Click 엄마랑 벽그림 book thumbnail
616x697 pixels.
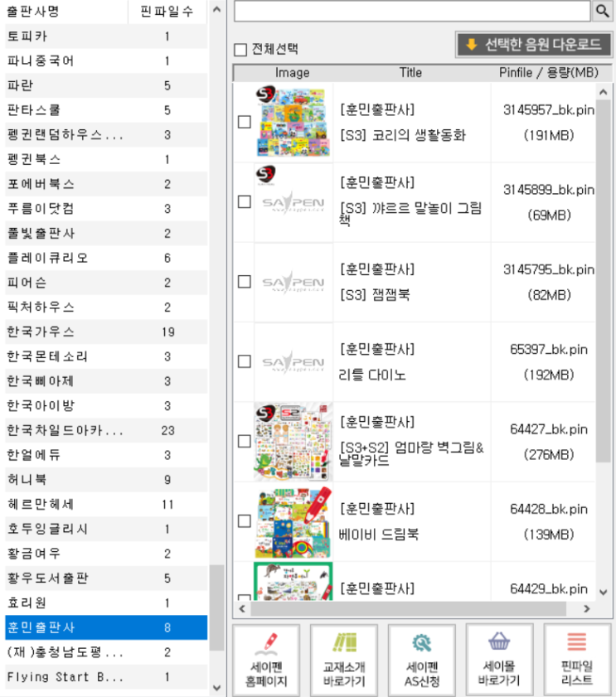[293, 442]
